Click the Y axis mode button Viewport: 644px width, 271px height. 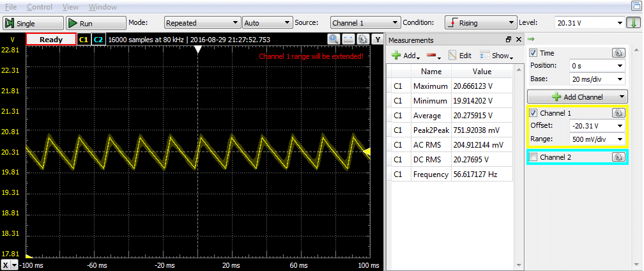tap(377, 40)
